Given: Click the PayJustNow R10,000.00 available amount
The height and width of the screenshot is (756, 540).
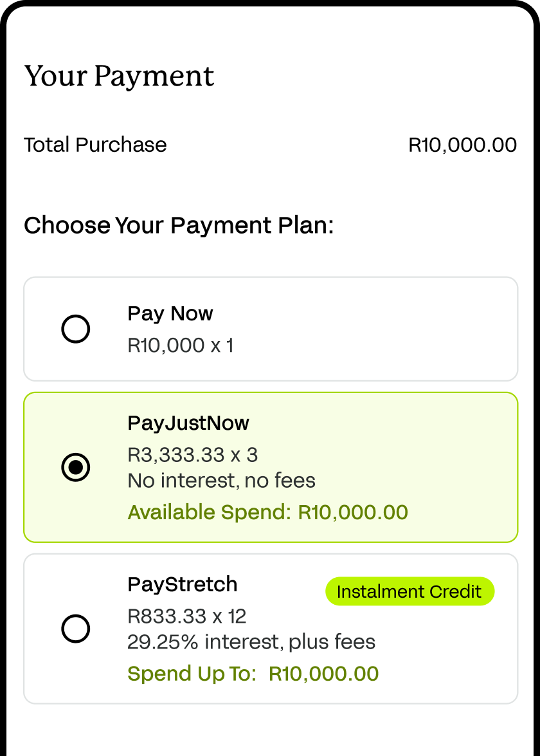Looking at the screenshot, I should click(353, 513).
